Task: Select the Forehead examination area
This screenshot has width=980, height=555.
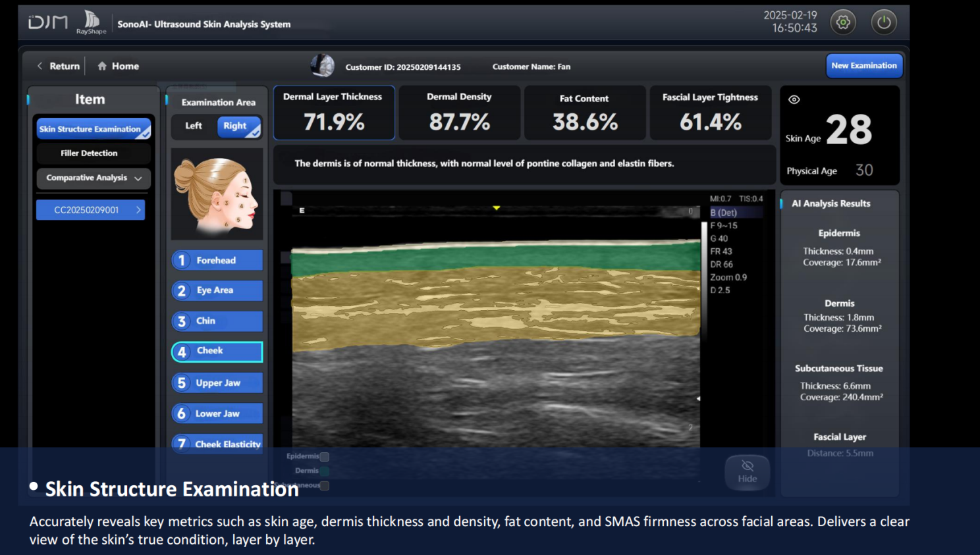Action: pos(217,260)
